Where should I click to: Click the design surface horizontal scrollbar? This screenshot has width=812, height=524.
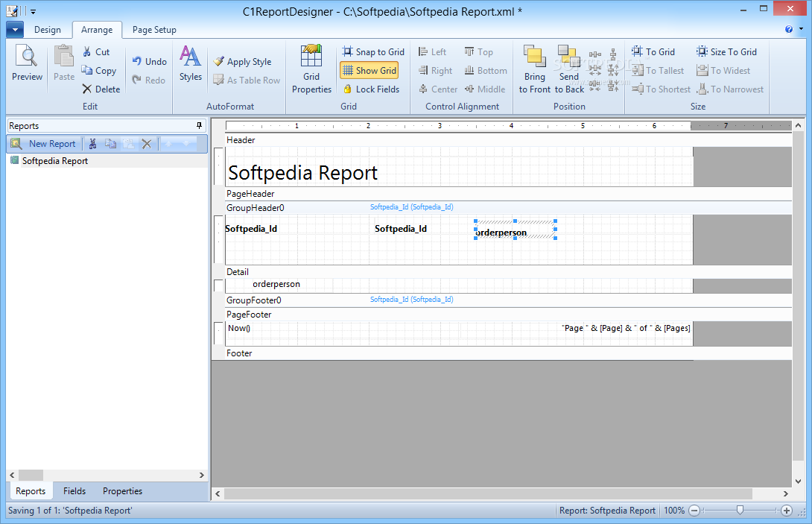tap(487, 493)
